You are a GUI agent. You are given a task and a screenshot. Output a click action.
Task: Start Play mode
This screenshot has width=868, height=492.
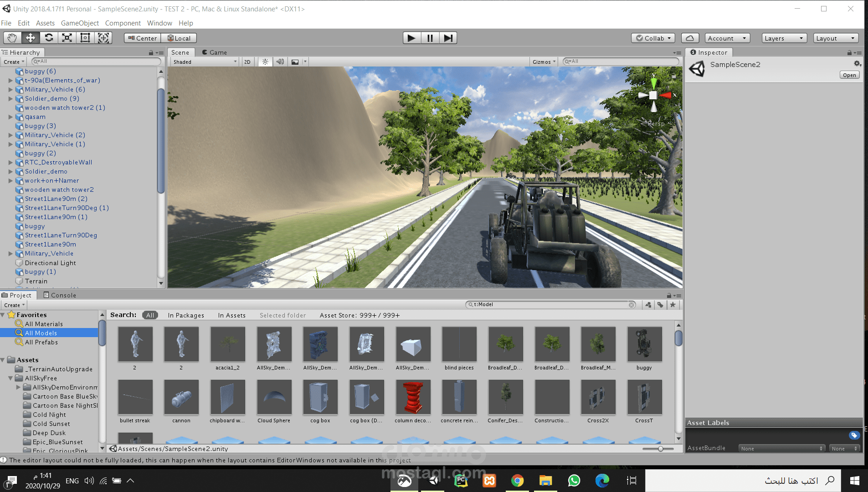pos(411,38)
